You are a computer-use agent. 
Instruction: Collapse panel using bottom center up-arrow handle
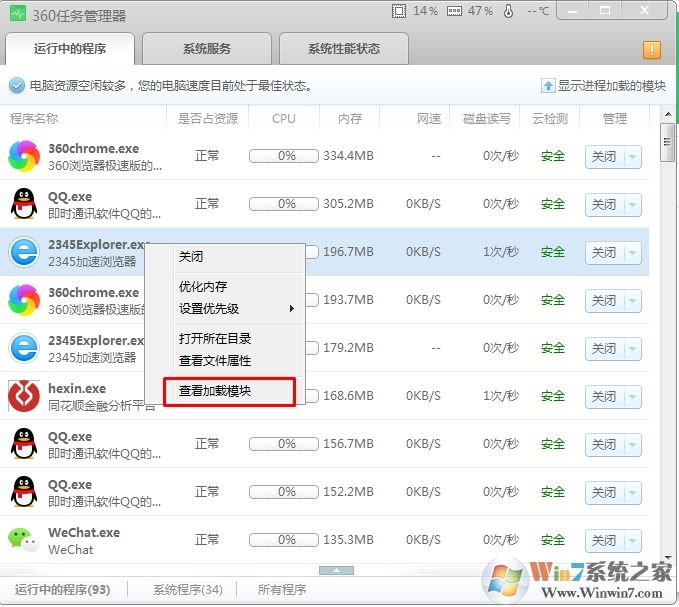[336, 571]
